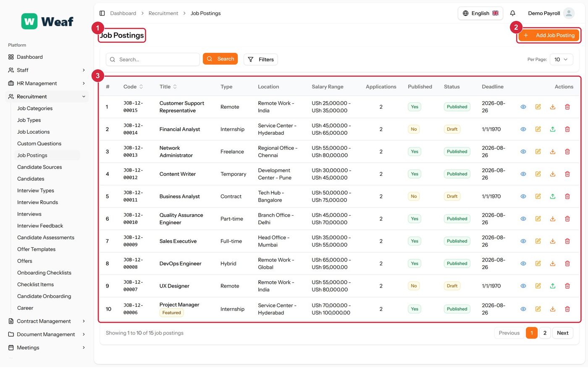The height and width of the screenshot is (371, 588).
Task: Publish upload icon for UX Designer row
Action: coord(553,286)
